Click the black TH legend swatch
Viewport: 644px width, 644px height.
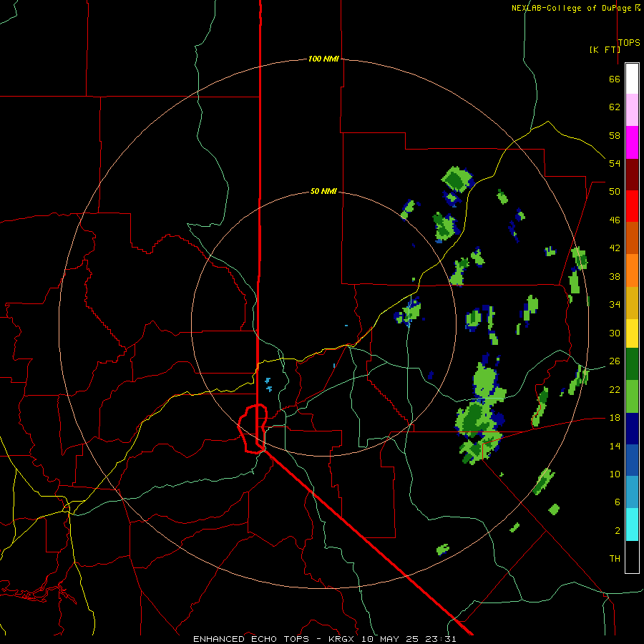[632, 557]
